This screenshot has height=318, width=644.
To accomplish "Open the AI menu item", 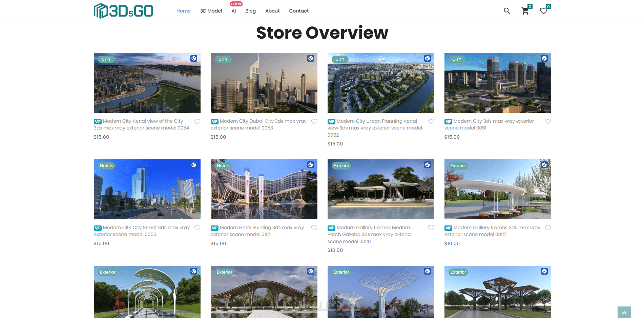I will pyautogui.click(x=233, y=11).
